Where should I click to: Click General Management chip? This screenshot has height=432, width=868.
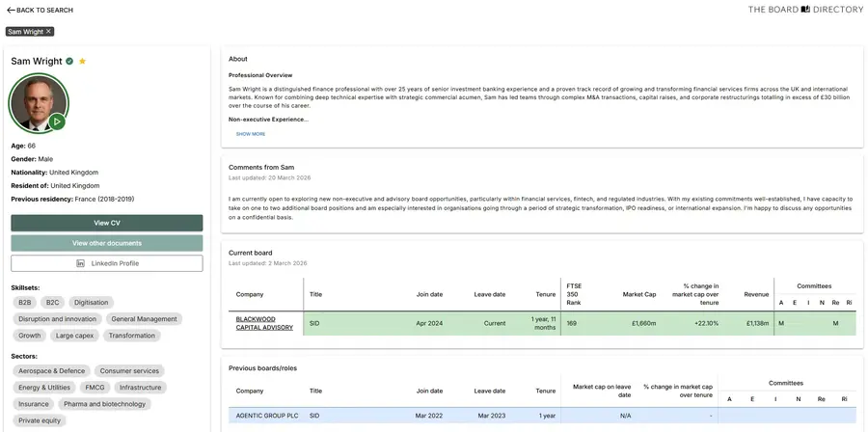pyautogui.click(x=144, y=319)
